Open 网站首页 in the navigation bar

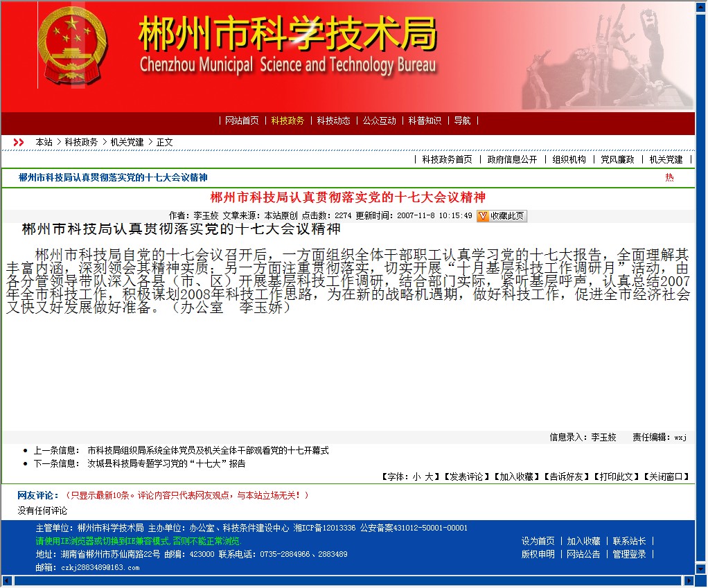[x=242, y=121]
